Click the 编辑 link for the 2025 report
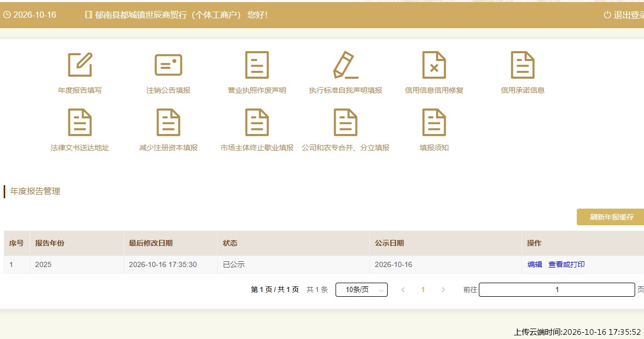Viewport: 644px width, 339px height. click(535, 264)
